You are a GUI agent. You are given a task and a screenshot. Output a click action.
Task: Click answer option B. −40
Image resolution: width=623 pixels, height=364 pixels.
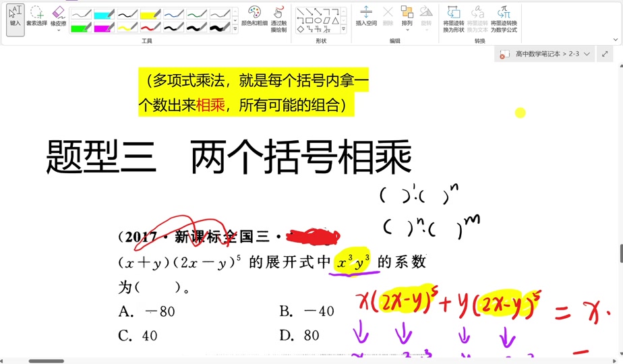[307, 311]
